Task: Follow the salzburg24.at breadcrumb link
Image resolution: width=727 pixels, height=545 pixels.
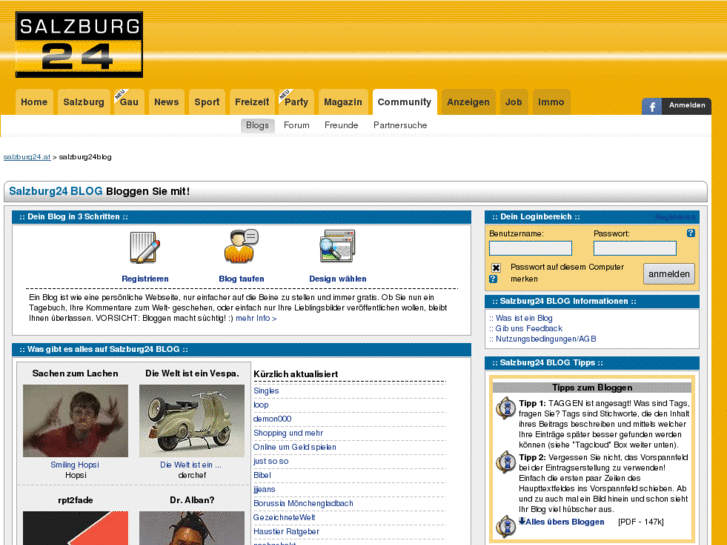Action: click(27, 157)
